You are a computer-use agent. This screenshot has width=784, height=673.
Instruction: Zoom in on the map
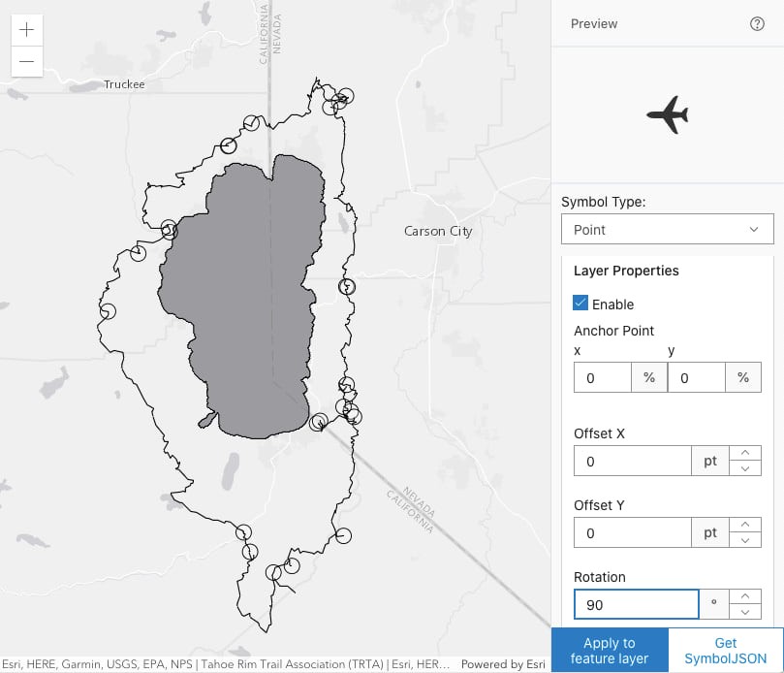(x=26, y=29)
